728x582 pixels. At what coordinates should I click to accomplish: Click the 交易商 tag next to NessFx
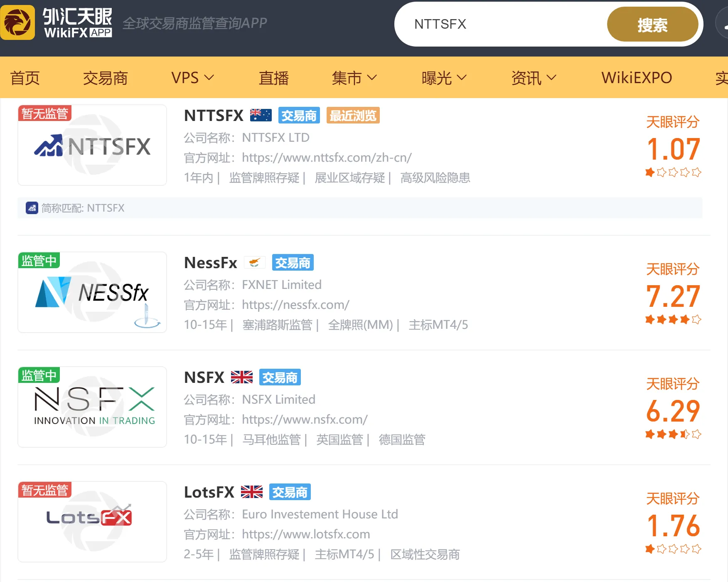pyautogui.click(x=293, y=262)
